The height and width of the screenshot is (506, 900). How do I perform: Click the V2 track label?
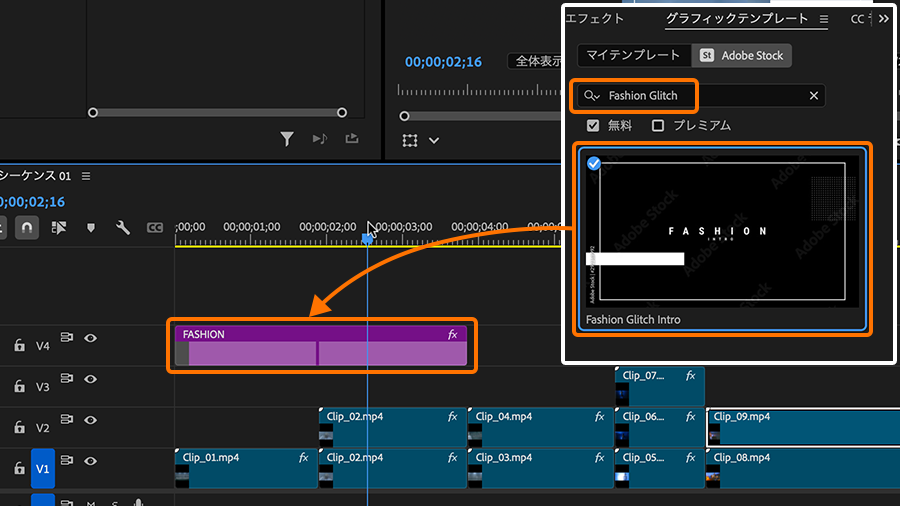42,428
